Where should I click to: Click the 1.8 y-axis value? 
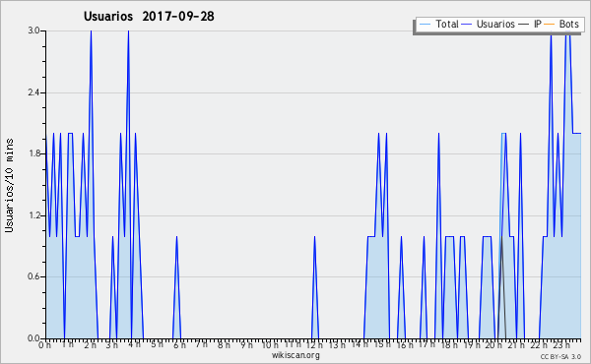34,153
